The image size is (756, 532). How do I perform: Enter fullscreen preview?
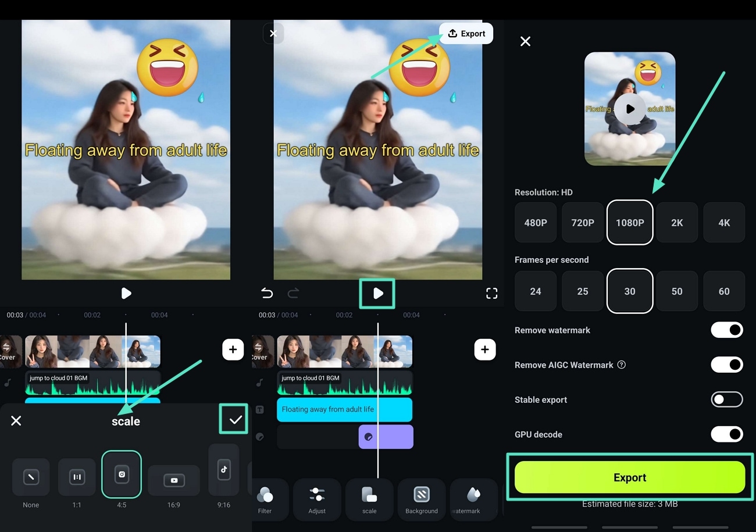[491, 293]
